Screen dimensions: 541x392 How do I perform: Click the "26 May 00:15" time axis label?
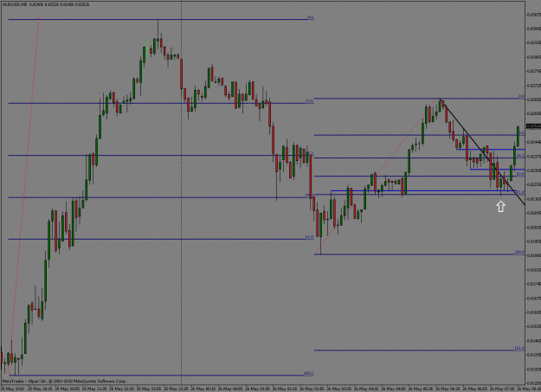[x=205, y=389]
